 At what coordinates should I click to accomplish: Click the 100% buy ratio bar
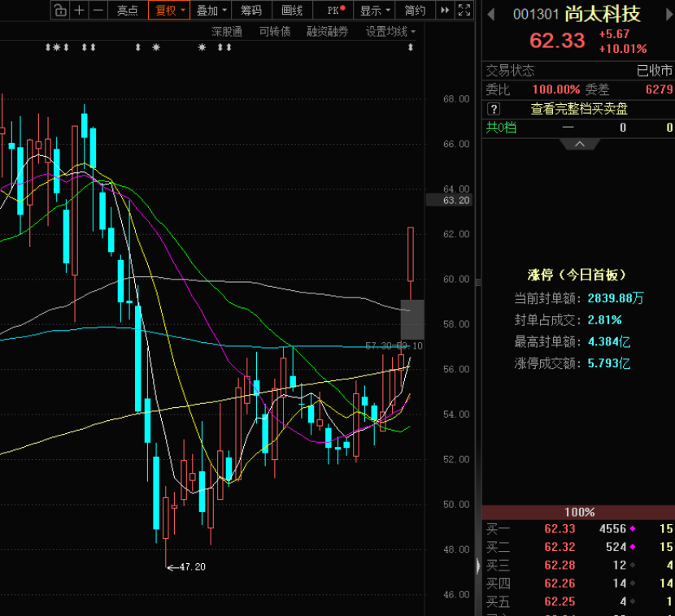(x=578, y=512)
